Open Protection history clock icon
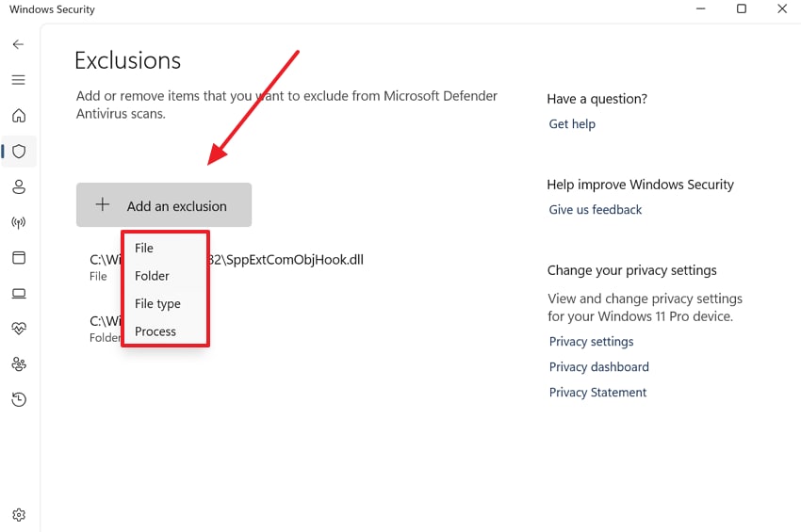Screen dimensions: 801x532 click(x=19, y=399)
